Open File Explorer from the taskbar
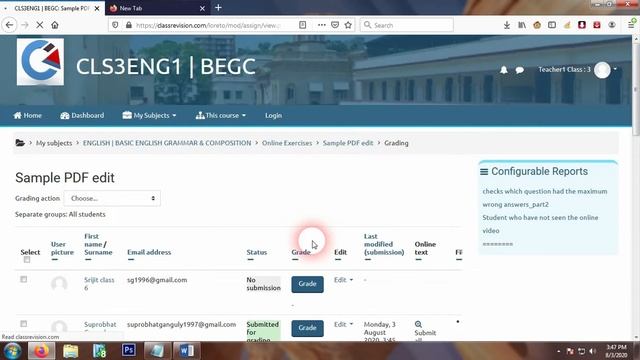Image resolution: width=640 pixels, height=360 pixels. coord(71,351)
